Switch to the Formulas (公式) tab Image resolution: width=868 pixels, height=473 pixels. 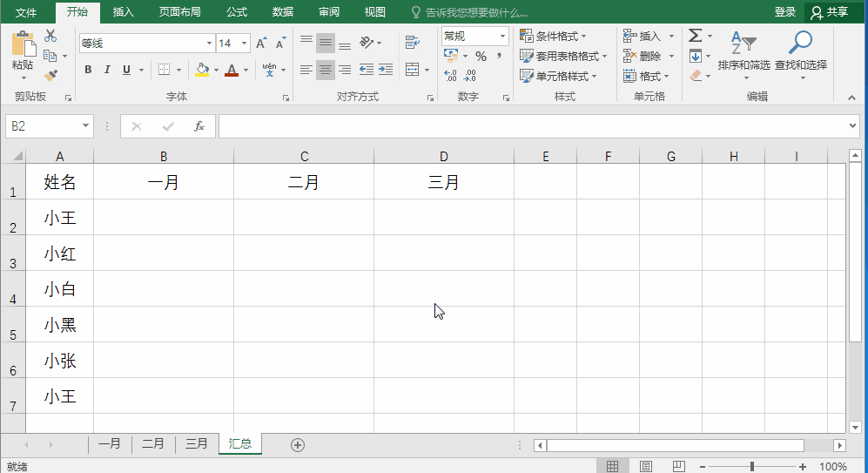237,12
